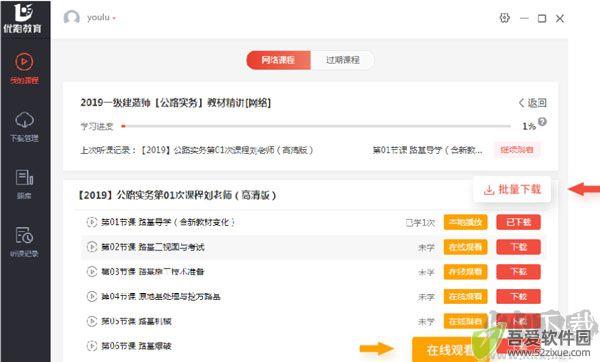Click the 上次听课记录 last lesson record text
Image resolution: width=600 pixels, height=362 pixels.
(197, 150)
